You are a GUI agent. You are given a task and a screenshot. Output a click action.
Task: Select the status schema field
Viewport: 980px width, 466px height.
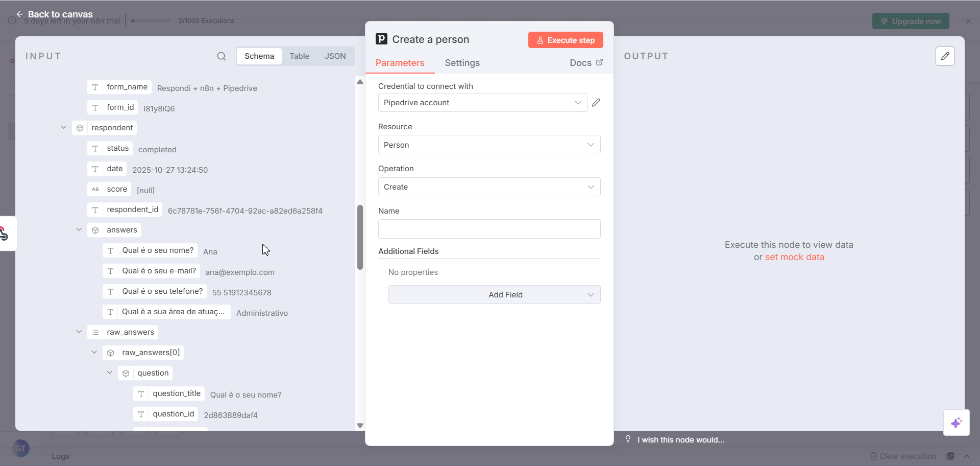(110, 148)
